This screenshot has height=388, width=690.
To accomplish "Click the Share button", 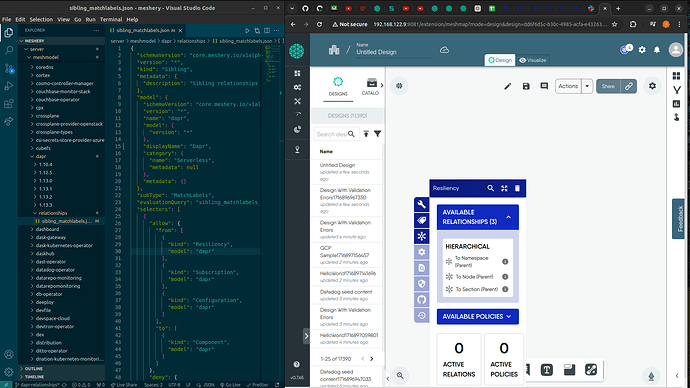I will pyautogui.click(x=608, y=86).
